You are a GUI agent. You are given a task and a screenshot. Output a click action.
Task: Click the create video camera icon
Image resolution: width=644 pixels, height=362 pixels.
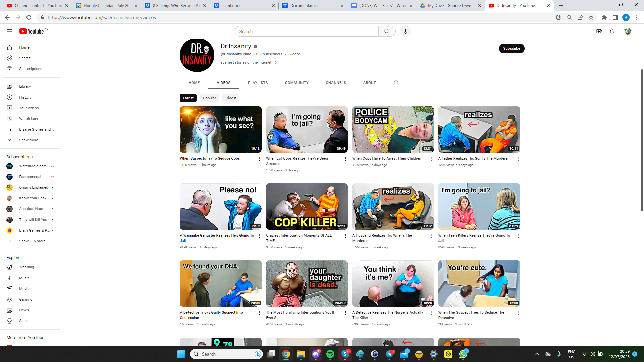(599, 31)
